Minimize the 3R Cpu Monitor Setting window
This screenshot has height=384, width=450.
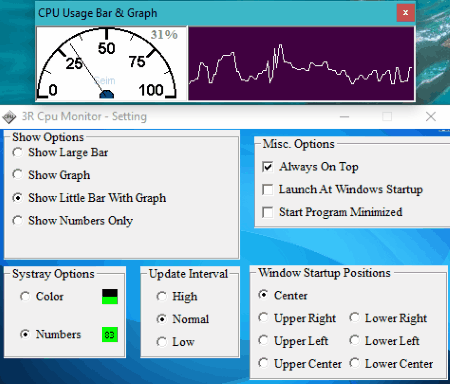click(x=344, y=117)
